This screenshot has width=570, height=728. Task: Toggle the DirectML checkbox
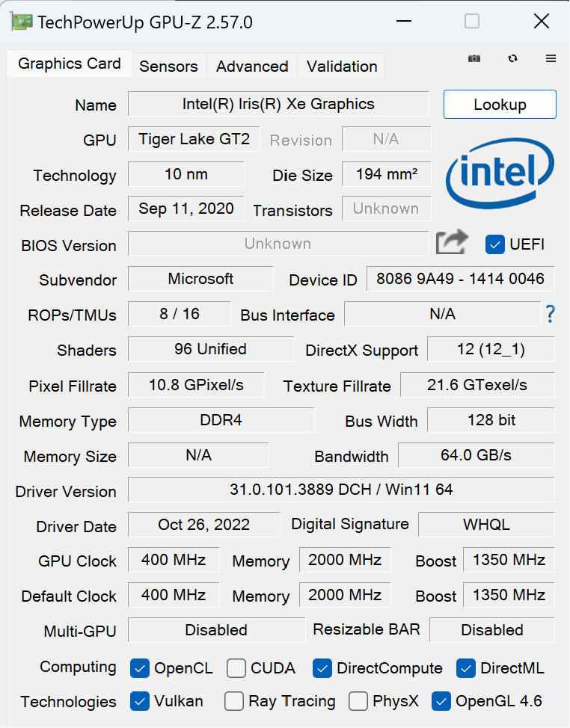pyautogui.click(x=466, y=668)
